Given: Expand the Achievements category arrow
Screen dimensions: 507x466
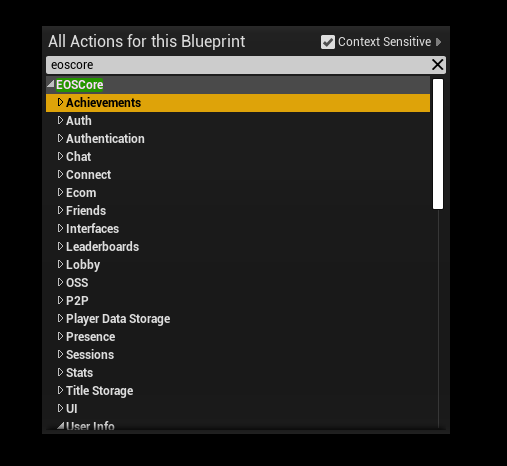Looking at the screenshot, I should (x=60, y=102).
